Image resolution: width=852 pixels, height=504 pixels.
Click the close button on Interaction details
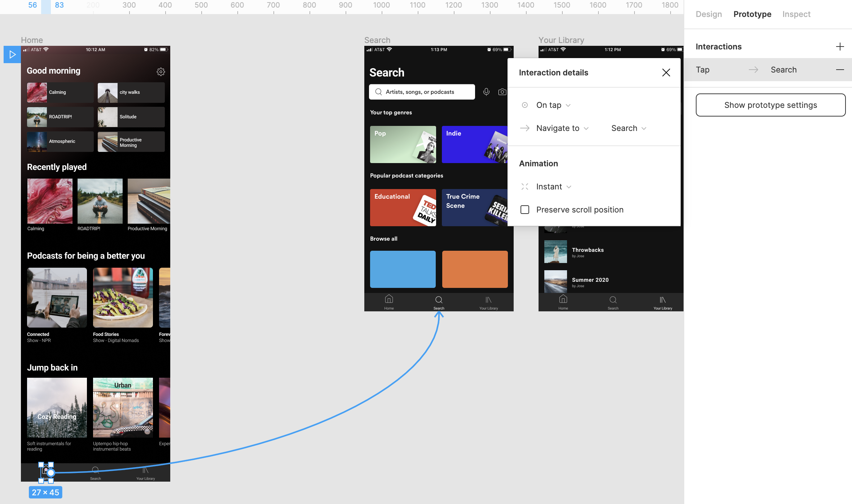pos(666,73)
